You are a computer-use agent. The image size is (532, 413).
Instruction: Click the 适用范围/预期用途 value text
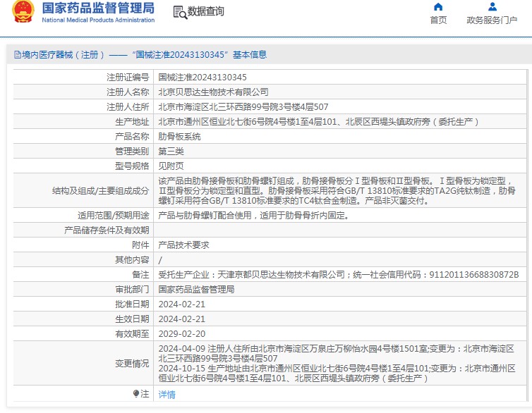(x=254, y=216)
